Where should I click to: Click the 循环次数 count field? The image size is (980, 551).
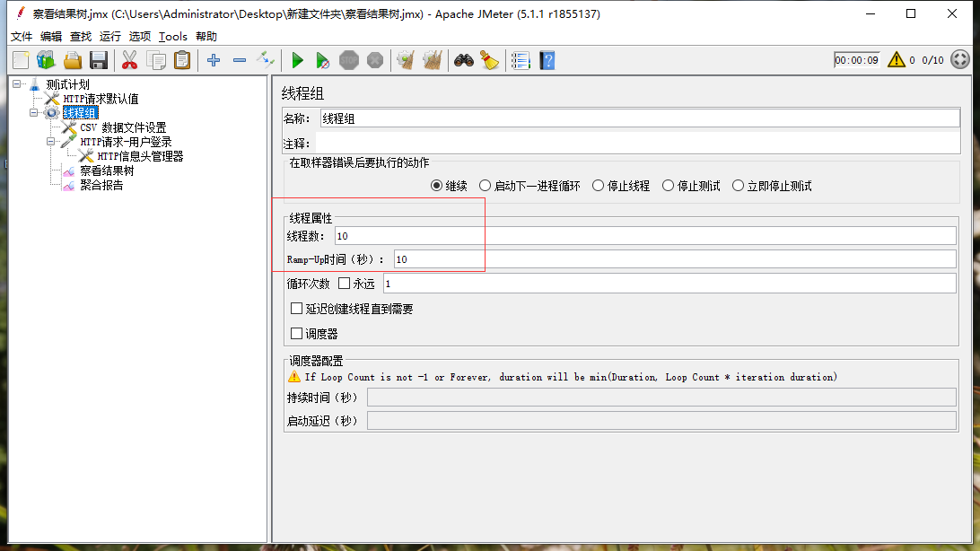pyautogui.click(x=669, y=284)
